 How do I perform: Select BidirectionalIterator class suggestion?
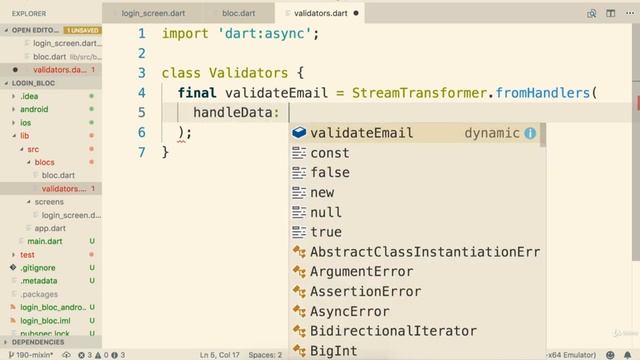tap(414, 331)
